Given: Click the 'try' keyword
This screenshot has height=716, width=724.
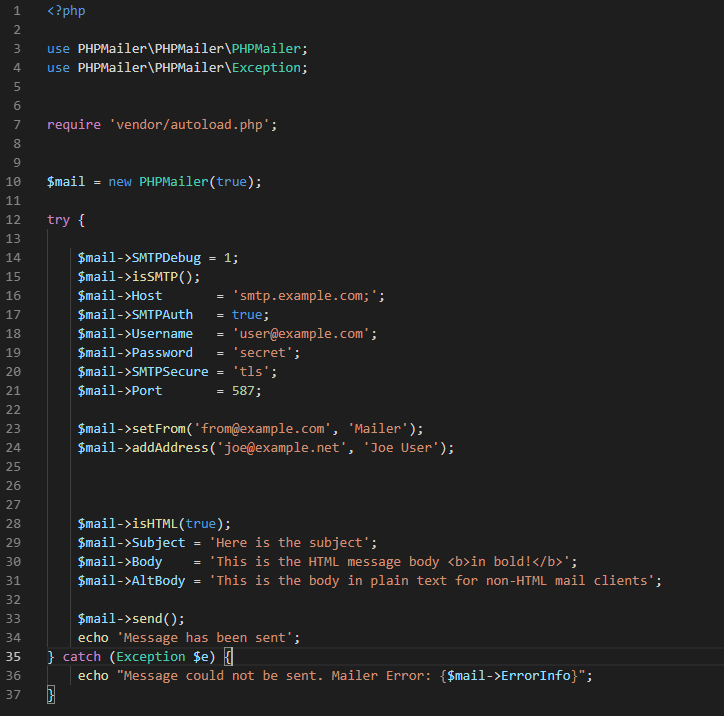Looking at the screenshot, I should click(58, 220).
